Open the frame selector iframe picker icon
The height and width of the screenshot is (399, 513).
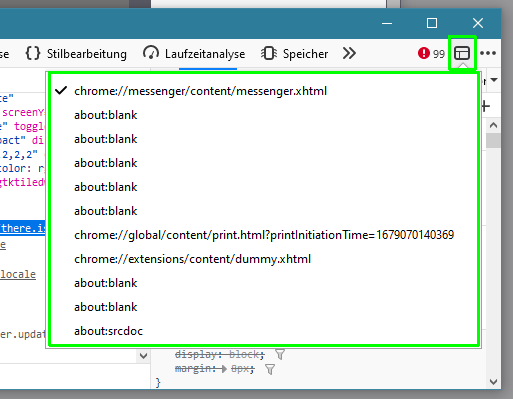[462, 53]
